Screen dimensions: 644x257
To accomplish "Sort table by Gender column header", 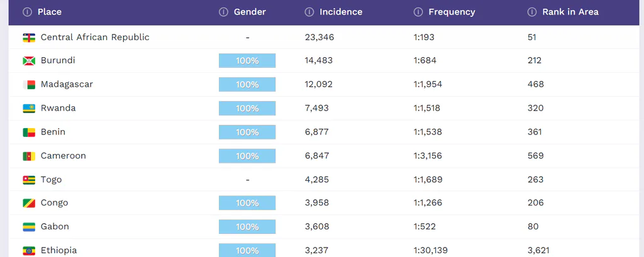I will (250, 12).
